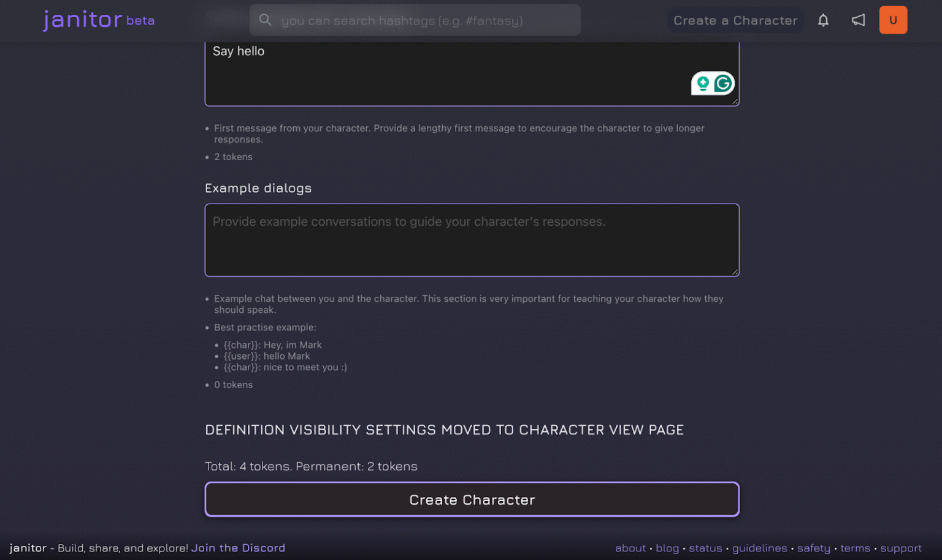Contact support via footer link
The width and height of the screenshot is (942, 560).
(x=900, y=548)
